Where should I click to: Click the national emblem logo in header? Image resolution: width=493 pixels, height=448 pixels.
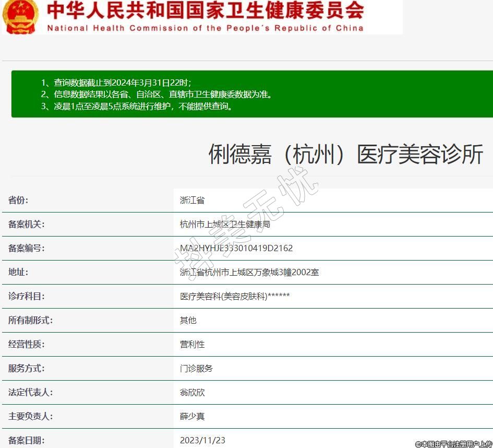coord(19,16)
